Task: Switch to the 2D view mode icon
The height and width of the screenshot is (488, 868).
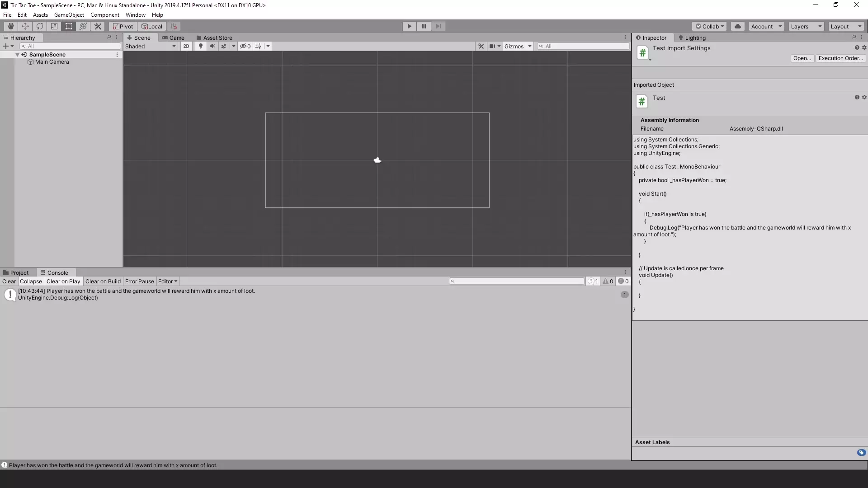Action: [186, 46]
